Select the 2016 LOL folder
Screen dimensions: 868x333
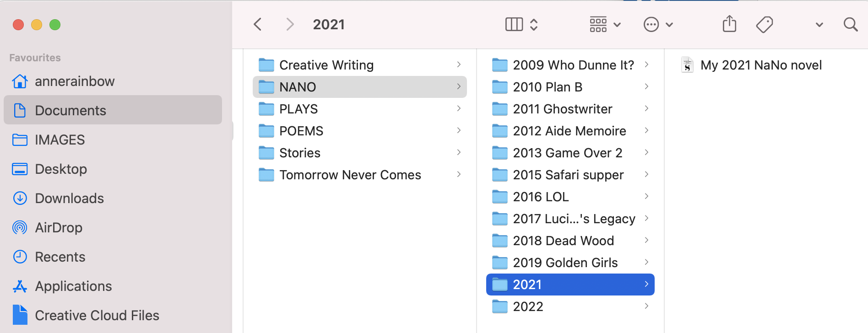pyautogui.click(x=570, y=197)
